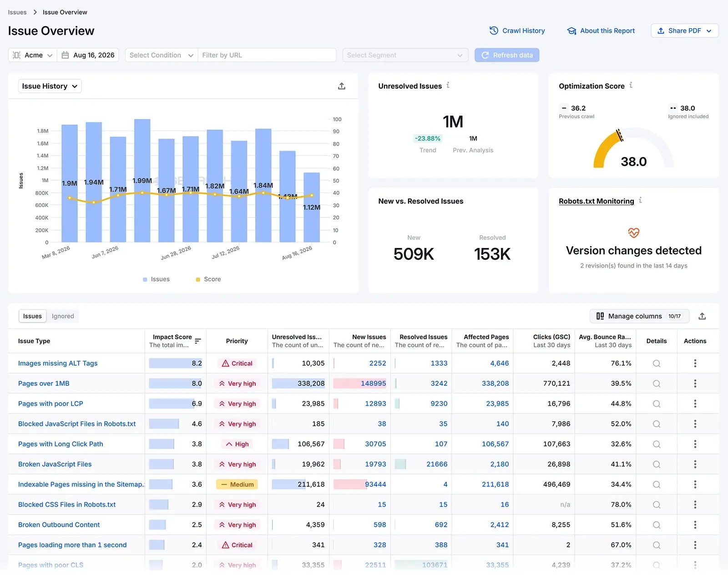Open actions menu for Pages over 1MB
The height and width of the screenshot is (575, 728).
(x=695, y=383)
